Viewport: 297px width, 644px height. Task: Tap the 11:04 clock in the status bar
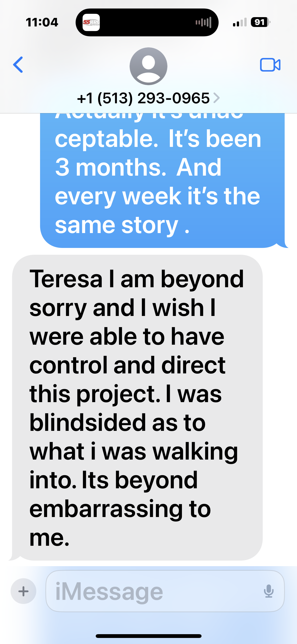tap(42, 22)
